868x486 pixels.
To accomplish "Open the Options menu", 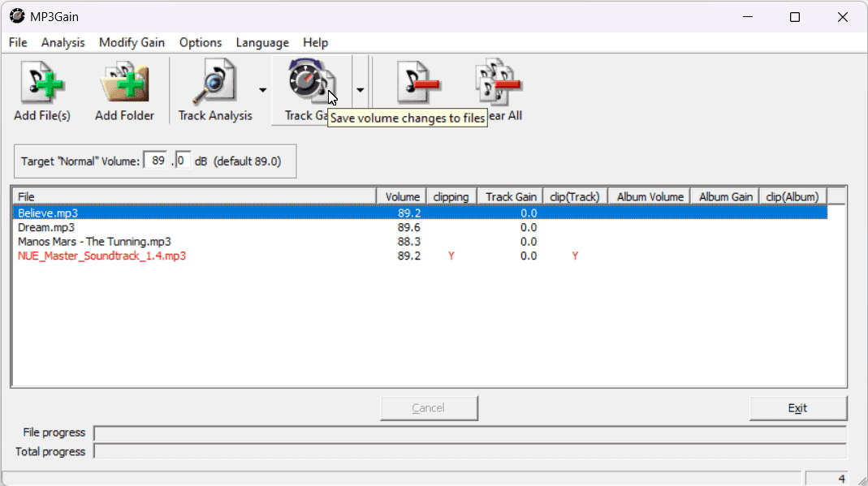I will (201, 42).
